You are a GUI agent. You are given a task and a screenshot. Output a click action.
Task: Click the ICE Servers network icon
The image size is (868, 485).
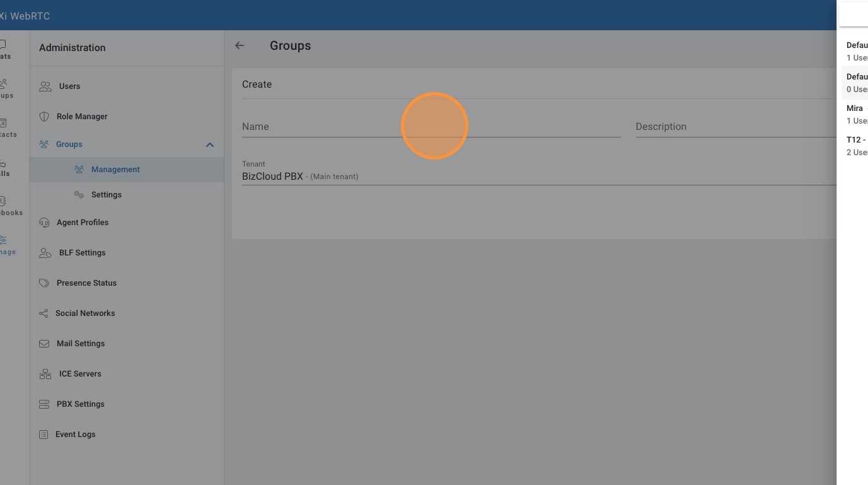pos(45,374)
